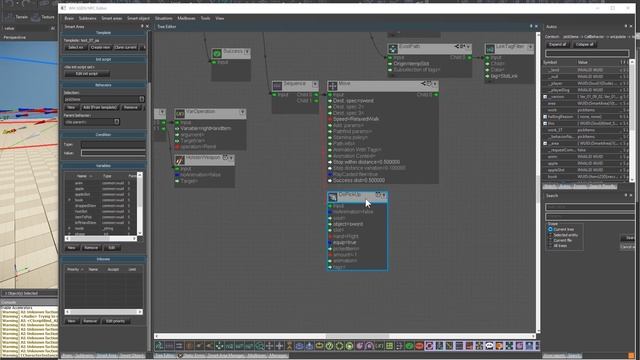Click the white speech bubble toolbar icon
This screenshot has width=640, height=360.
coord(489,346)
